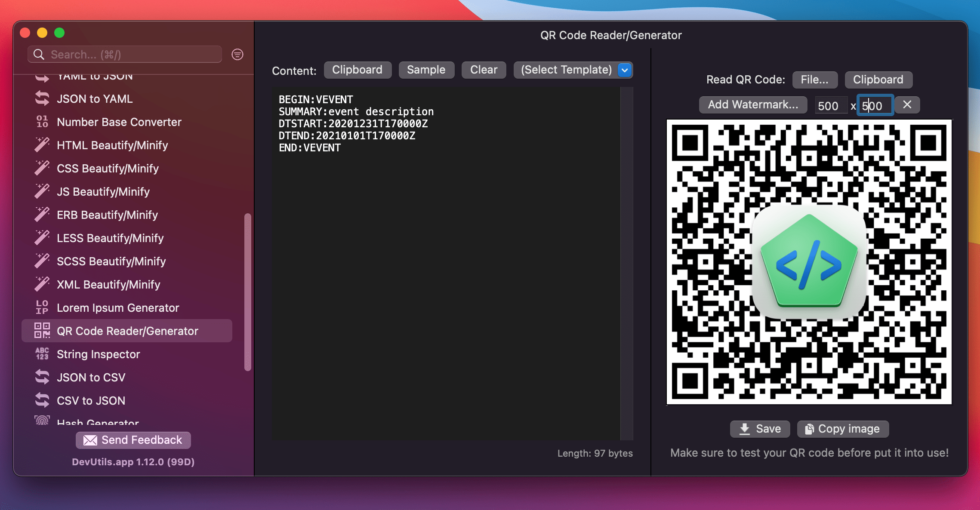Click the Length: 97 bytes label

tap(595, 453)
